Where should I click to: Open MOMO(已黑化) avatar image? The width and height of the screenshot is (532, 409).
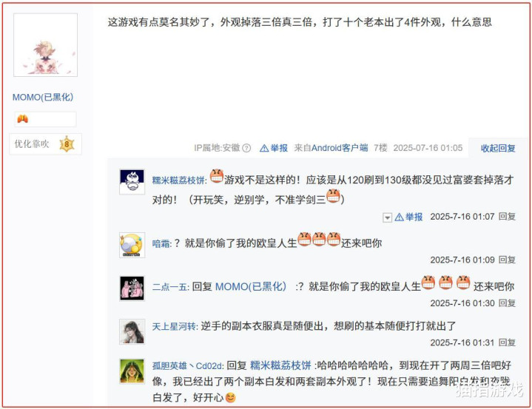[45, 45]
